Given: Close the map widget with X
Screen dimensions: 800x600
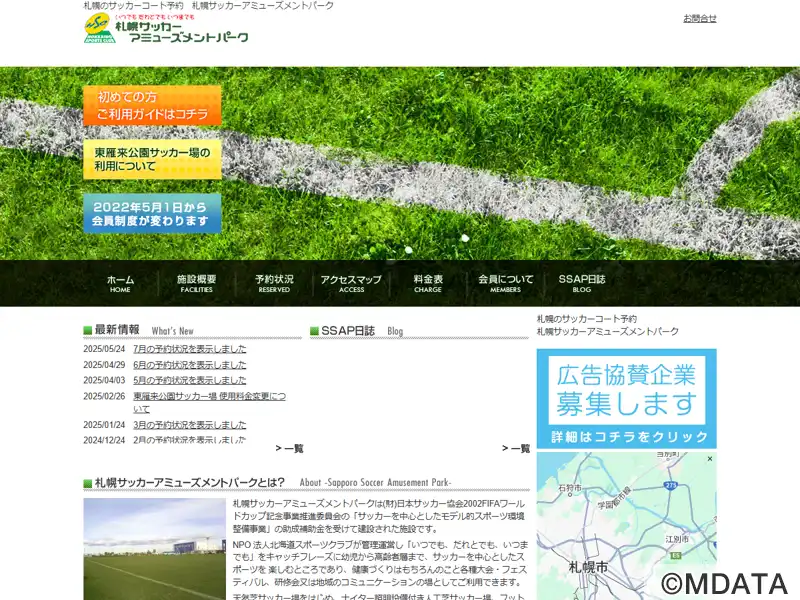Looking at the screenshot, I should tap(710, 459).
